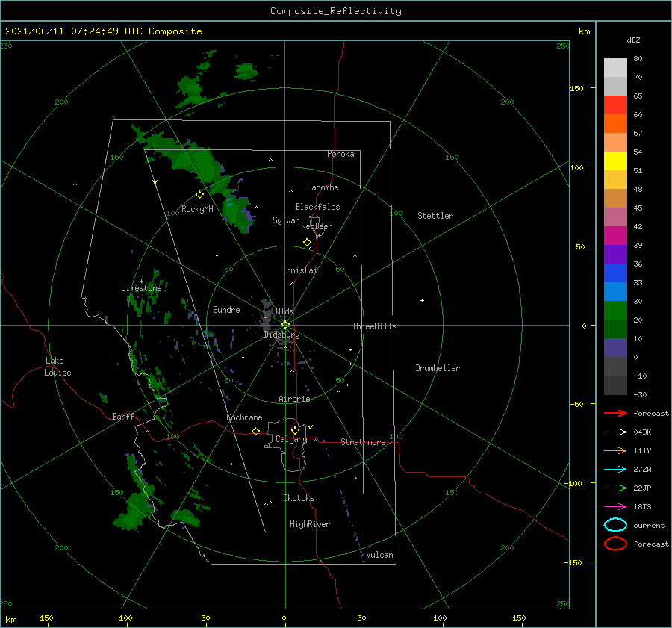
Task: Select the magenta 42 dBZ color swatch
Action: 615,235
